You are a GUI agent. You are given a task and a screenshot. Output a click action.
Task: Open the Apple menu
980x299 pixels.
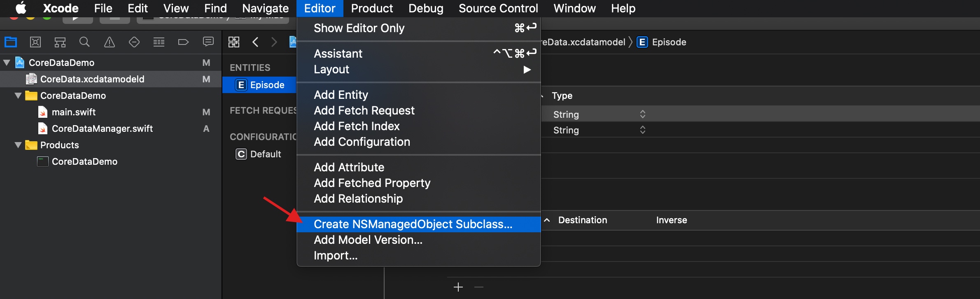(x=21, y=8)
